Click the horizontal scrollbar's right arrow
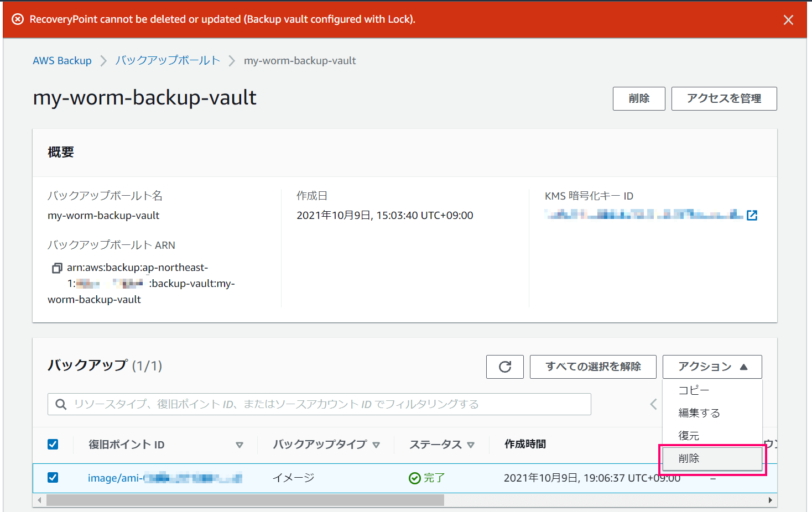This screenshot has height=512, width=812. pos(771,500)
